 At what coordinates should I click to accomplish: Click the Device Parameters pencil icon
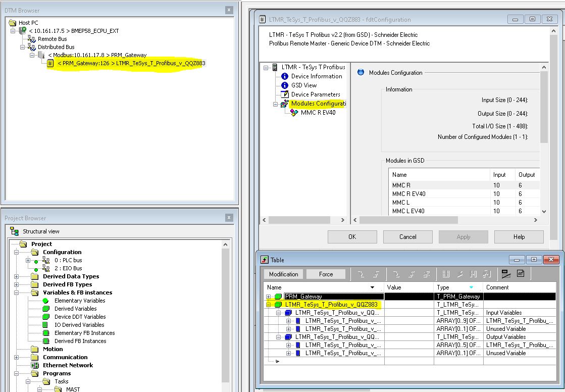click(285, 94)
